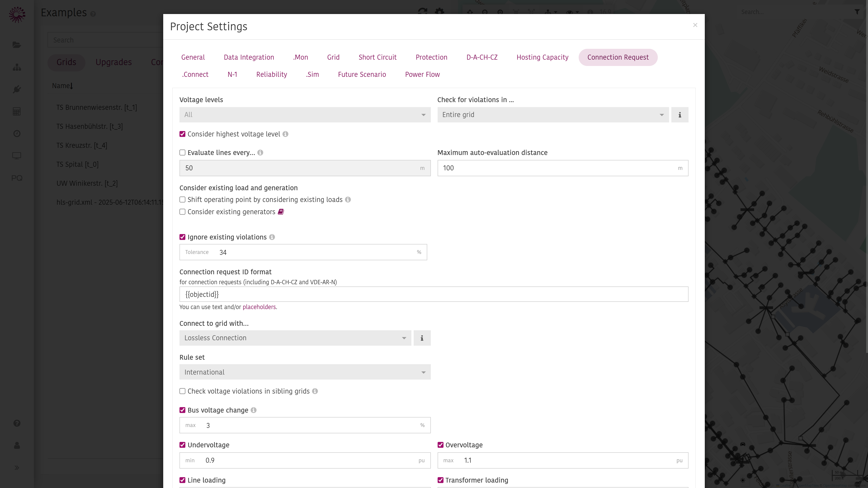Viewport: 868px width, 488px height.
Task: Click the info icon beside Evaluate lines every
Action: (x=260, y=152)
